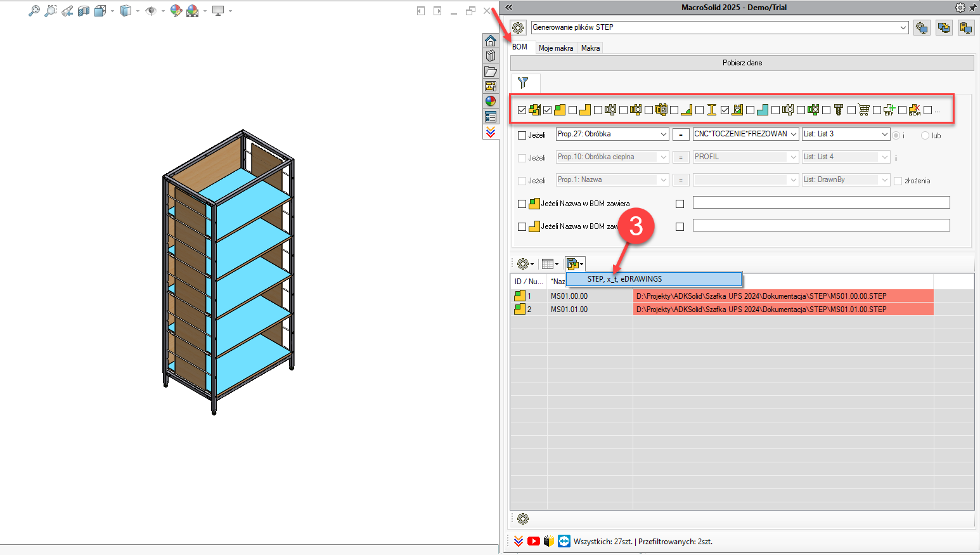Open the gear settings dropdown above the table
Image resolution: width=980 pixels, height=555 pixels.
(525, 264)
